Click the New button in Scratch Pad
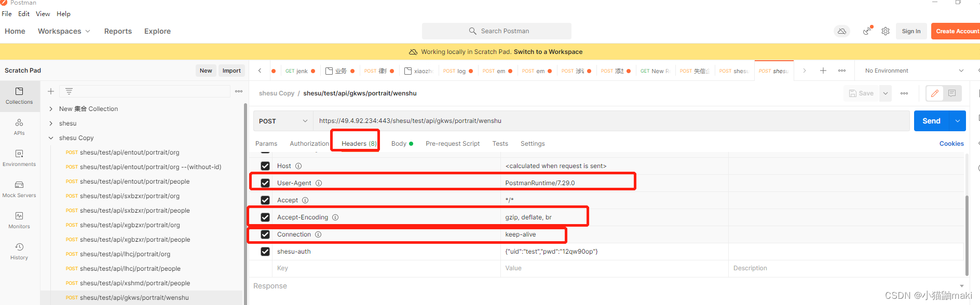980x305 pixels. (x=206, y=71)
